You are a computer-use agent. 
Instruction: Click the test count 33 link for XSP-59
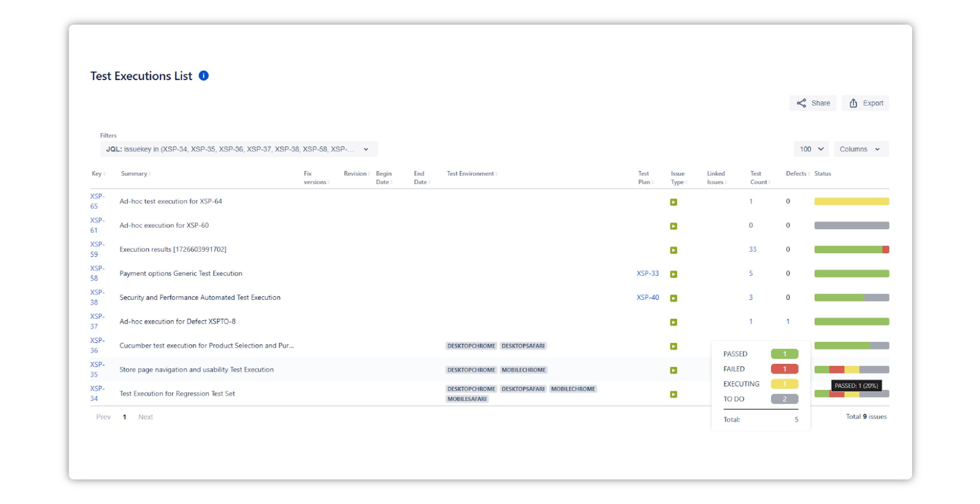(752, 249)
